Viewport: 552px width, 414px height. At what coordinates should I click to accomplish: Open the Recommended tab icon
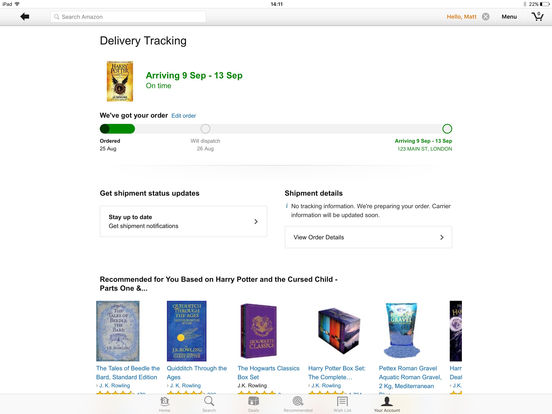(x=298, y=403)
